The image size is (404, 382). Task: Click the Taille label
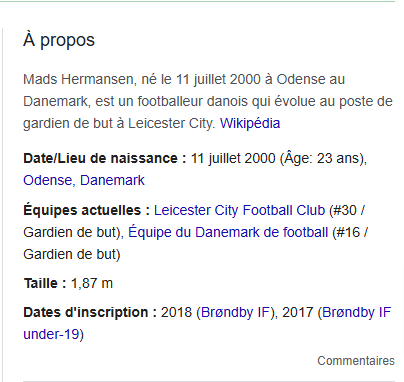point(45,283)
